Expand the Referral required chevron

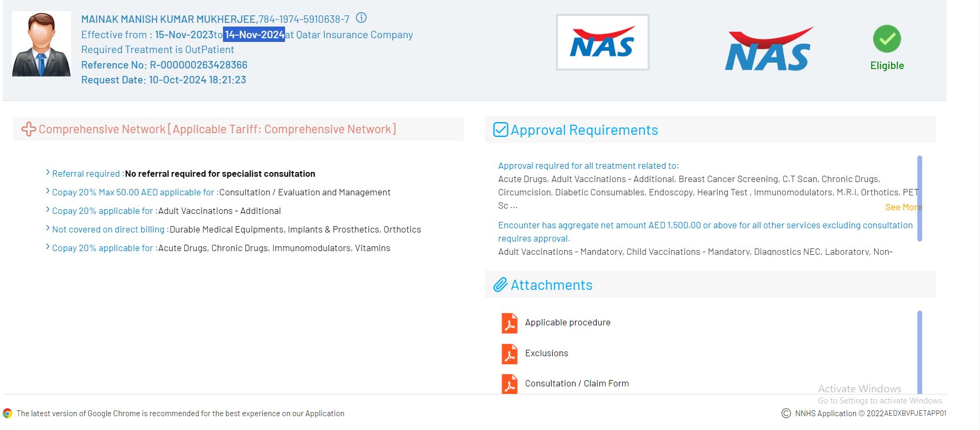click(48, 173)
